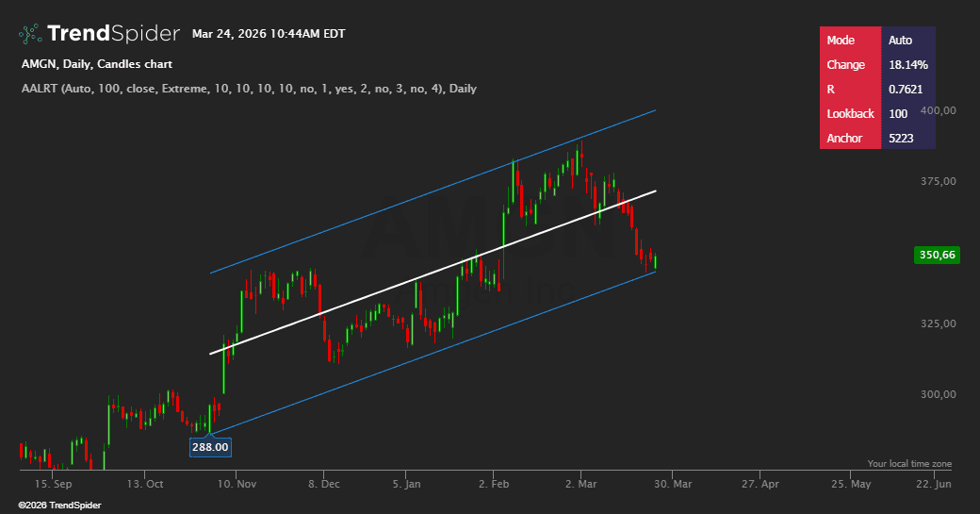The image size is (980, 514).
Task: Click the Auto value in info table
Action: click(900, 40)
